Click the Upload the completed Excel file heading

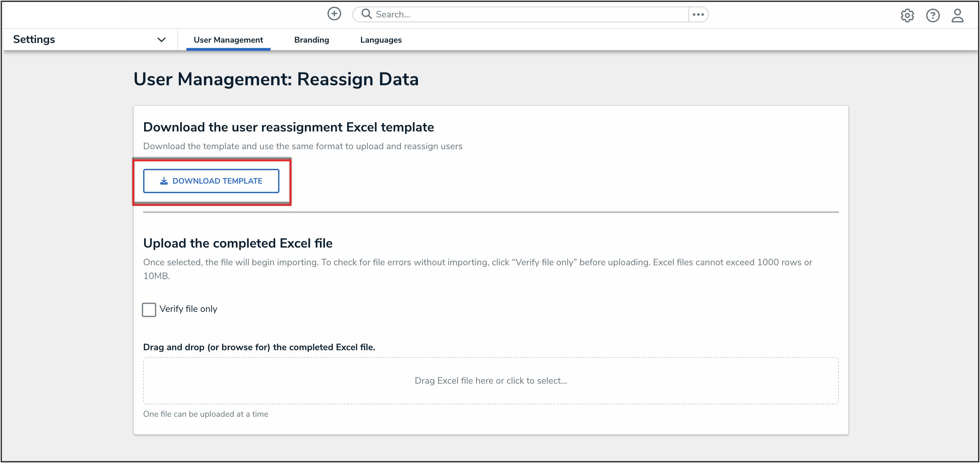pos(237,243)
